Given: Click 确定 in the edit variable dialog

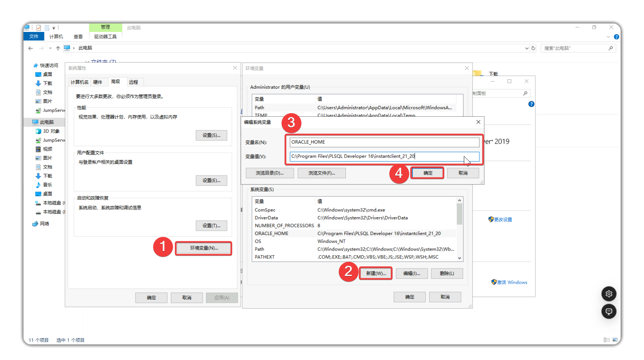Looking at the screenshot, I should pos(428,173).
